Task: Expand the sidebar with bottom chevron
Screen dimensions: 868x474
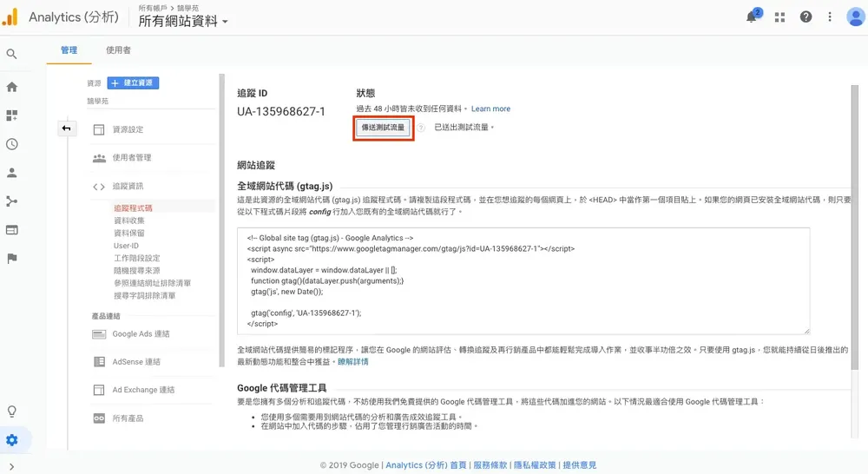Action: pos(11,467)
